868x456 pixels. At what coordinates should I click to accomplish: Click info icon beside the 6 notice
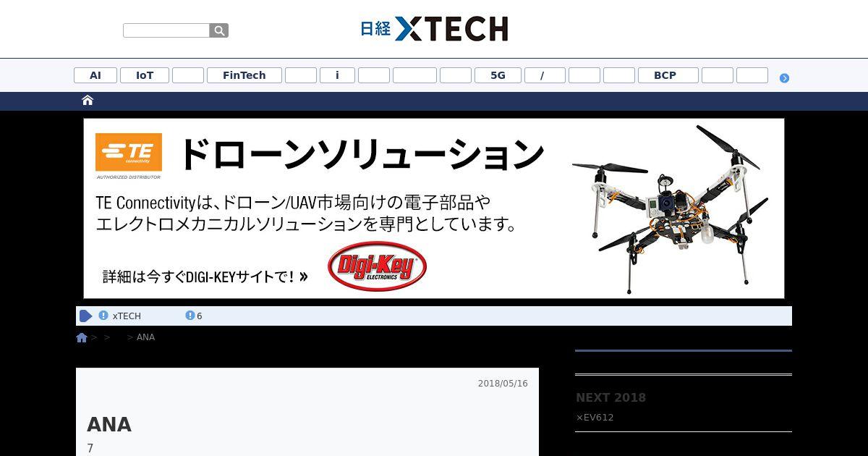click(x=190, y=316)
